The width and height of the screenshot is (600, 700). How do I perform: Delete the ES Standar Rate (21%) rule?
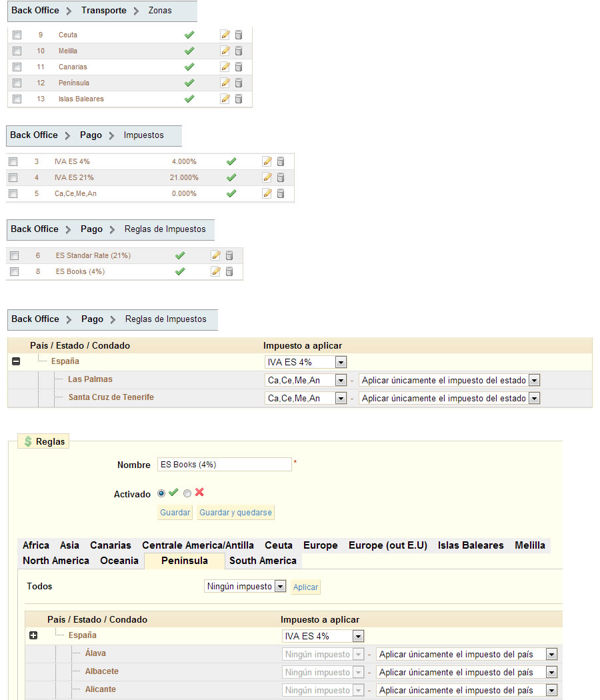coord(229,255)
